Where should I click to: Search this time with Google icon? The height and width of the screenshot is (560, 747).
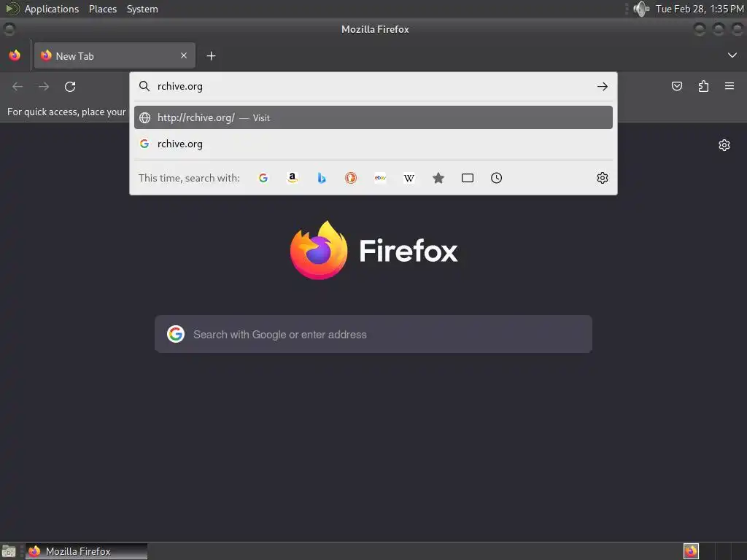click(263, 178)
